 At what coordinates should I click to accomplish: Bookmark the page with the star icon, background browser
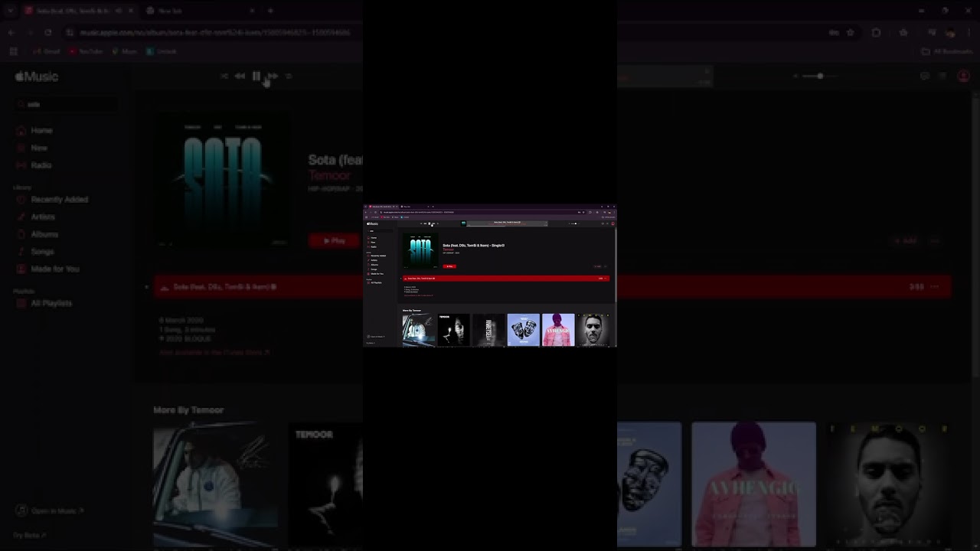(x=850, y=33)
